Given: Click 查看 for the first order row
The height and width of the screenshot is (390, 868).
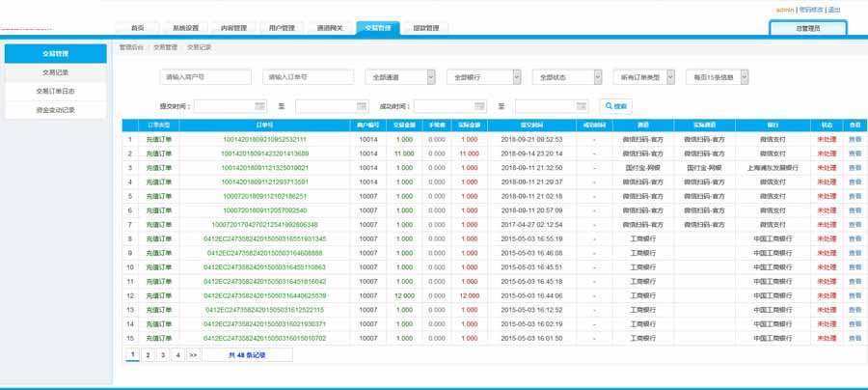Looking at the screenshot, I should pyautogui.click(x=854, y=139).
